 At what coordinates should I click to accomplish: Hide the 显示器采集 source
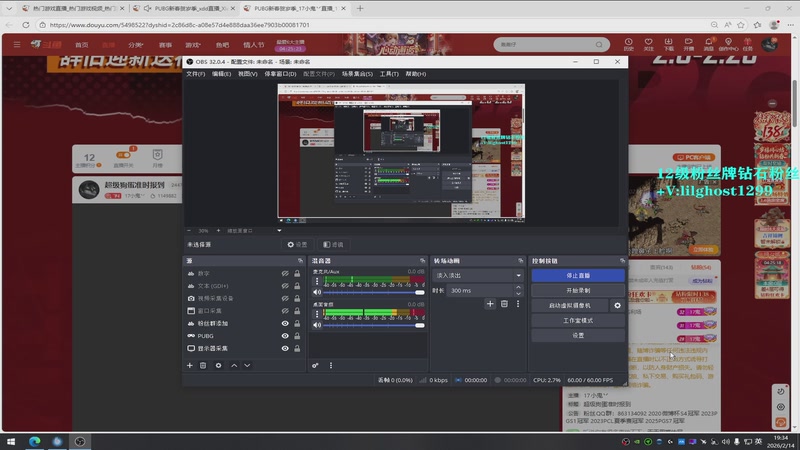285,348
